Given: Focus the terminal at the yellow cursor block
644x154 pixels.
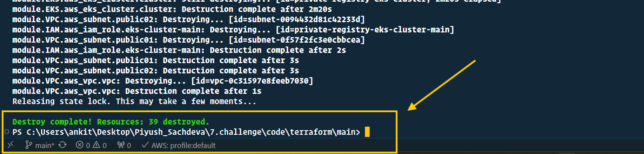Looking at the screenshot, I should pyautogui.click(x=367, y=132).
